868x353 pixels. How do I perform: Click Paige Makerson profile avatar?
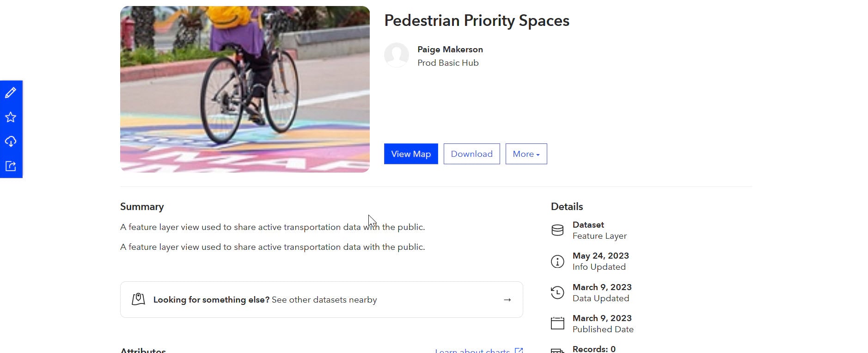point(397,56)
